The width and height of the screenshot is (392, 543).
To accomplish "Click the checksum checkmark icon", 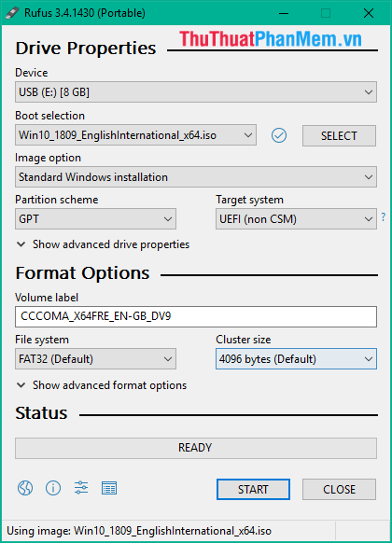I will point(279,135).
